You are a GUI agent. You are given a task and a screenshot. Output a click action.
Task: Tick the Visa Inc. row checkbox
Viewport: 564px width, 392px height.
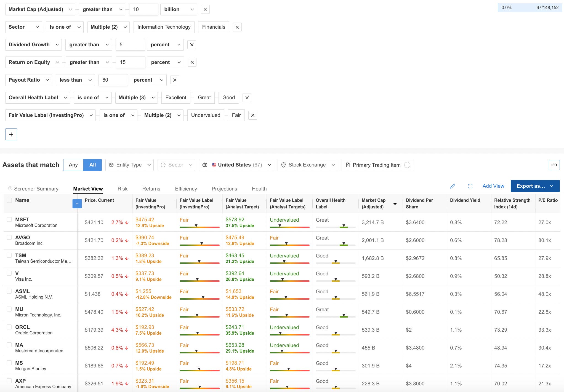click(9, 273)
